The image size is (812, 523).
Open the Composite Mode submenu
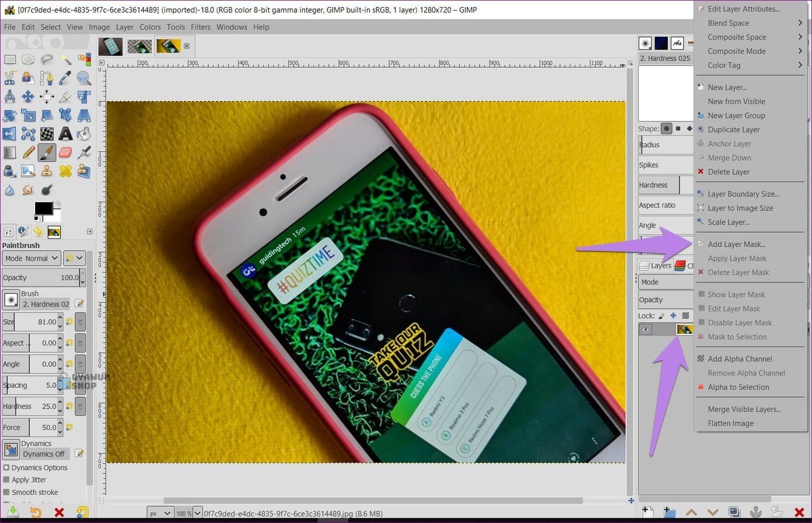751,51
